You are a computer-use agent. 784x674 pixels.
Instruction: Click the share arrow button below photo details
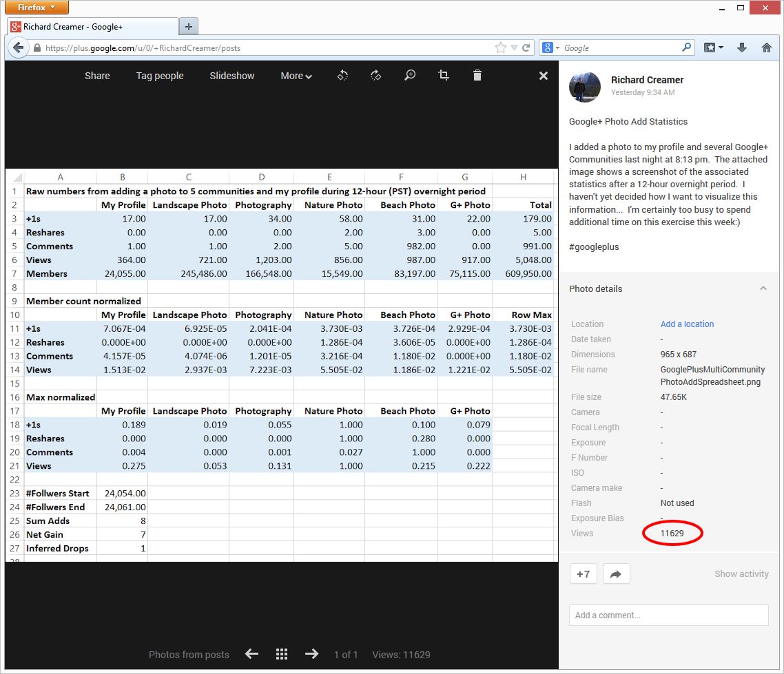click(x=616, y=574)
